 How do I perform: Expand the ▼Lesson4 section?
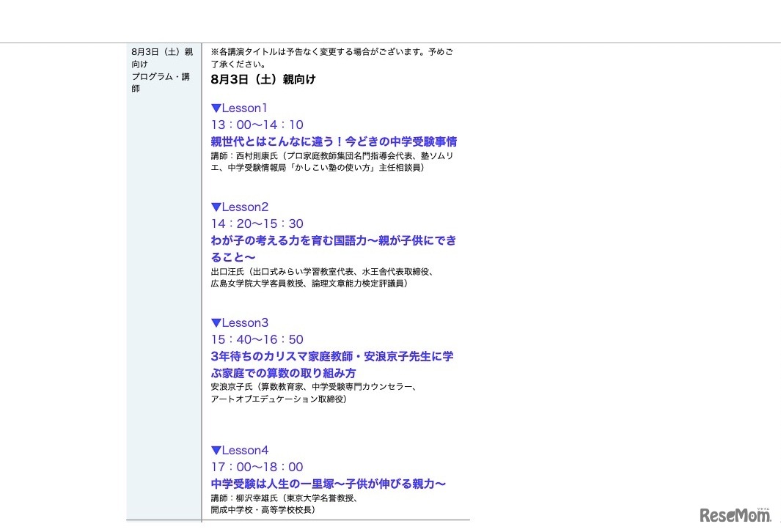point(239,450)
